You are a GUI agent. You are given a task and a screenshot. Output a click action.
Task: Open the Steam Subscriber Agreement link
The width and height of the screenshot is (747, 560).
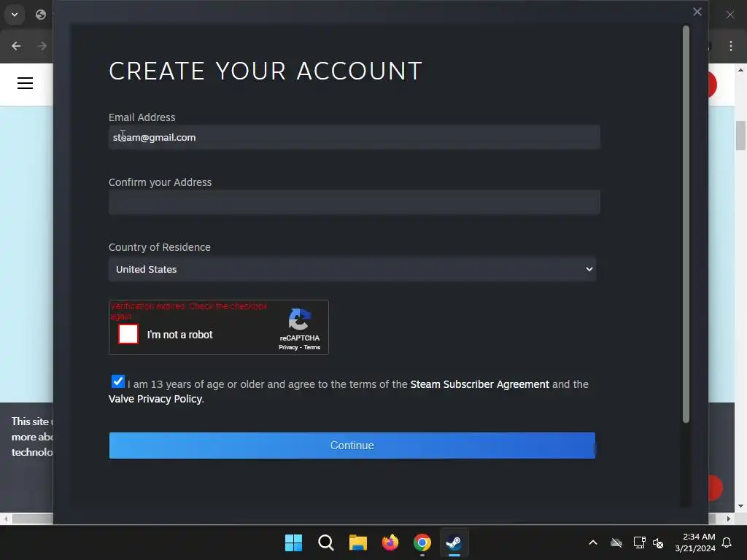pos(480,384)
